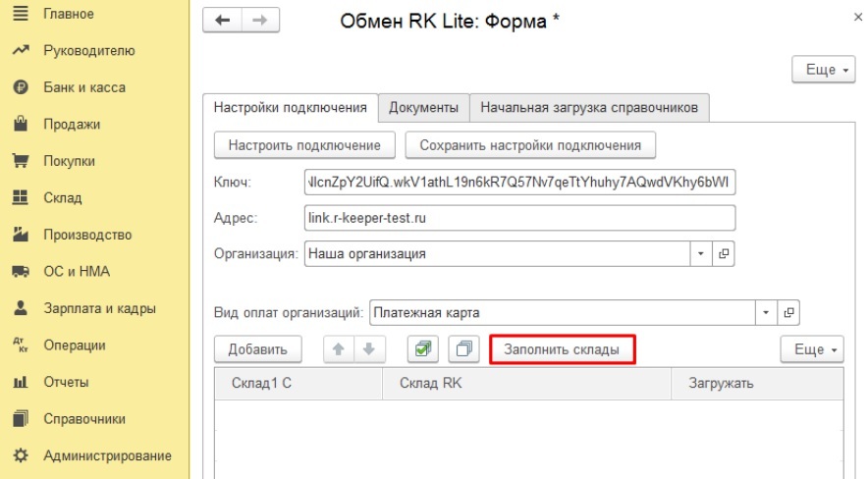Click the Продажи bag icon
The width and height of the screenshot is (868, 479).
[x=21, y=124]
